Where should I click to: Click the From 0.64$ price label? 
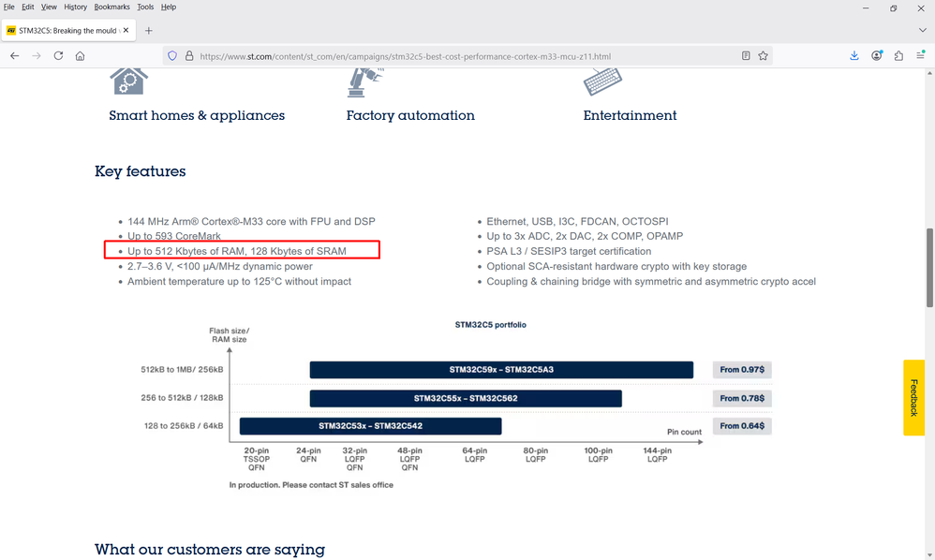coord(742,426)
